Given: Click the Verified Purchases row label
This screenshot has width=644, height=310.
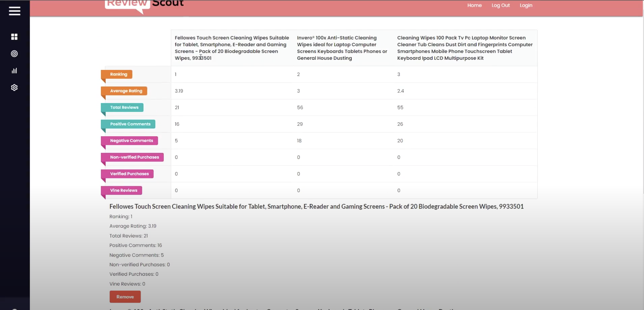Looking at the screenshot, I should pyautogui.click(x=127, y=174).
